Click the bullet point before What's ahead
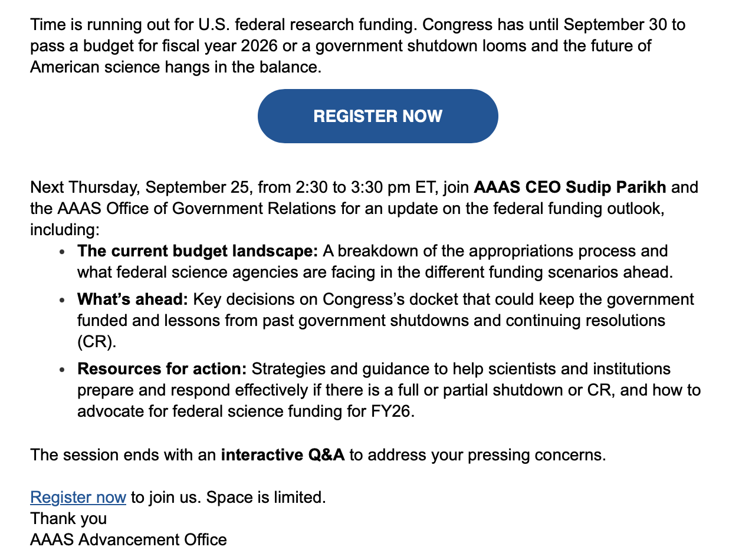Screen dimensions: 729x560 [63, 301]
